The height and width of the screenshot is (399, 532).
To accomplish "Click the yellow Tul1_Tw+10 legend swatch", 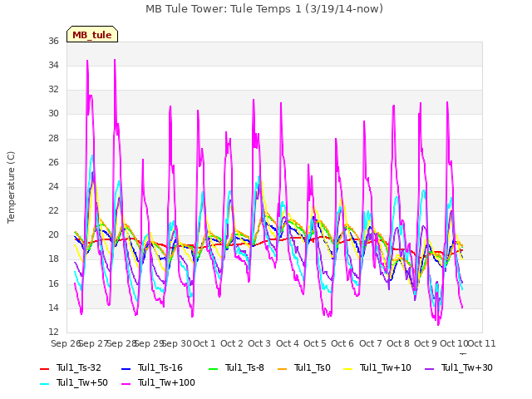I will [348, 369].
